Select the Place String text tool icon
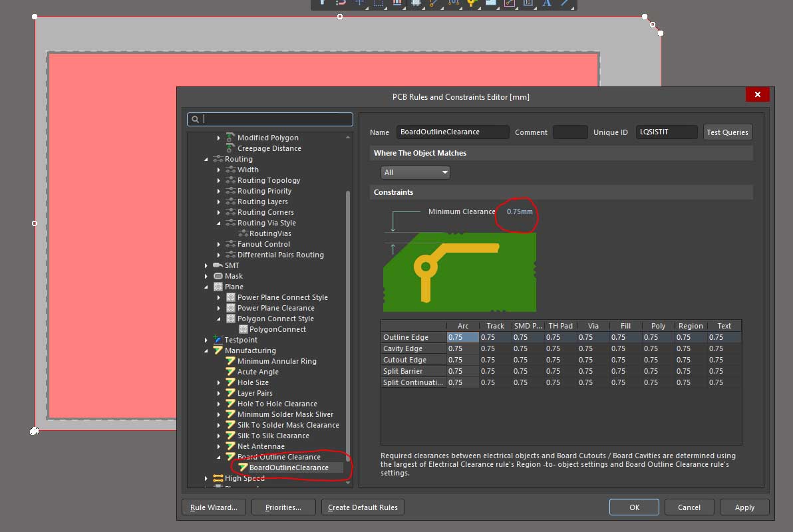Screen dimensions: 793x532 coord(547,3)
